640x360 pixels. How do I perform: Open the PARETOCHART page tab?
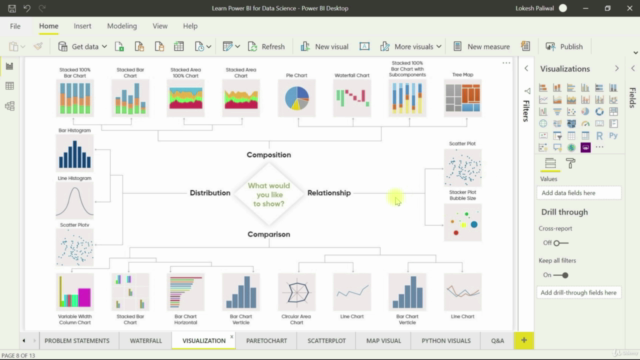[x=267, y=340]
